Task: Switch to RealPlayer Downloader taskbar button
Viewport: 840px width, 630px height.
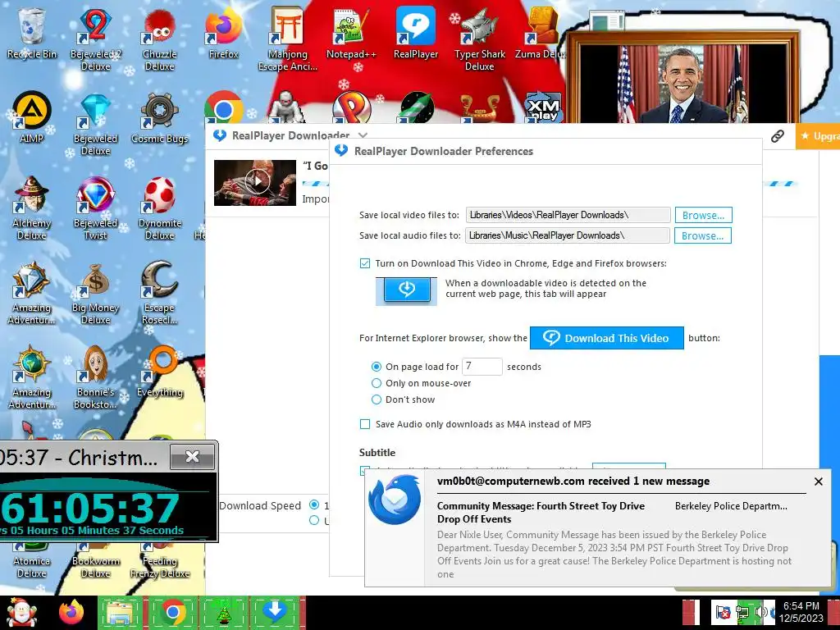Action: click(x=275, y=612)
